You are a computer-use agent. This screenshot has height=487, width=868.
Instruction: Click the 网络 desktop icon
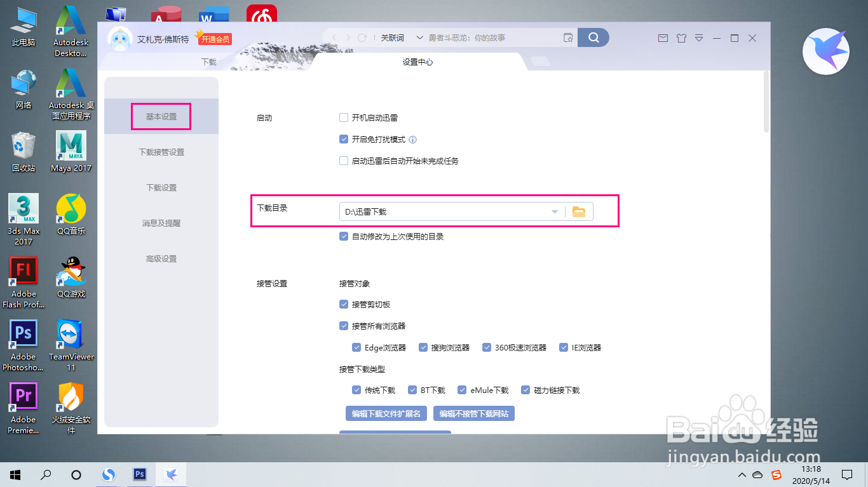point(24,90)
